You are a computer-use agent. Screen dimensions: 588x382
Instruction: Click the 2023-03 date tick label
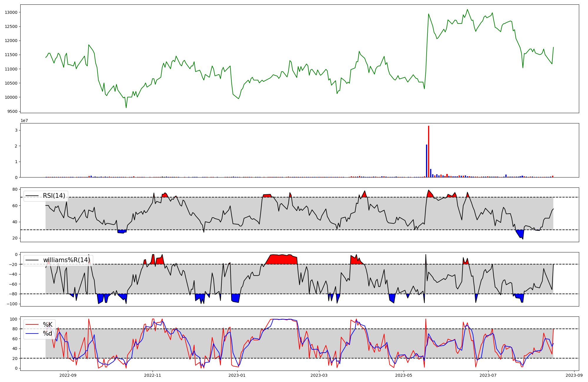pyautogui.click(x=319, y=375)
